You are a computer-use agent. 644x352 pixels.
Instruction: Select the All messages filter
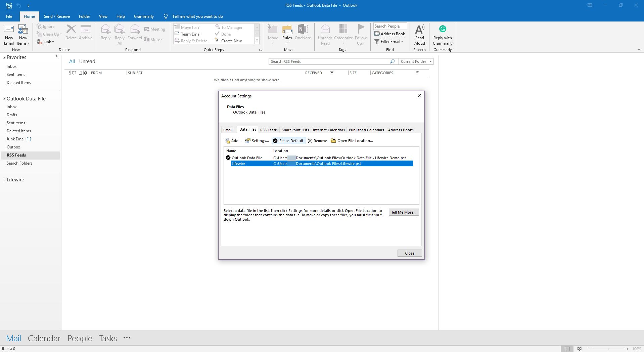72,61
